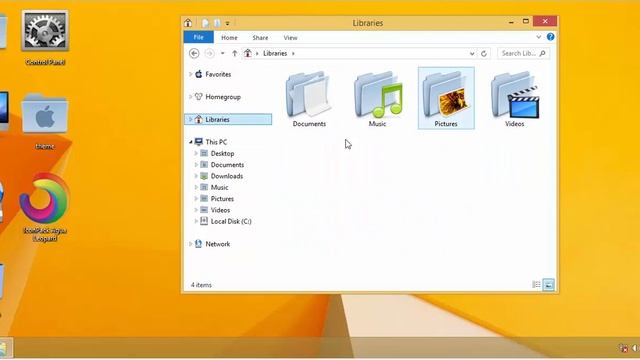Select Favorites in navigation pane
The image size is (640, 360).
point(218,74)
